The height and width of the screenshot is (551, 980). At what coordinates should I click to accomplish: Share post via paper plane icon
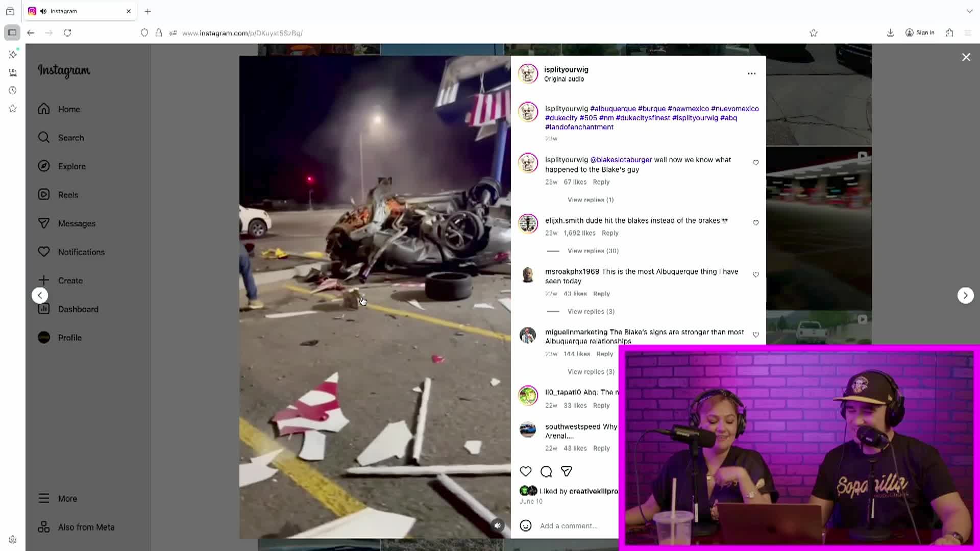(566, 471)
